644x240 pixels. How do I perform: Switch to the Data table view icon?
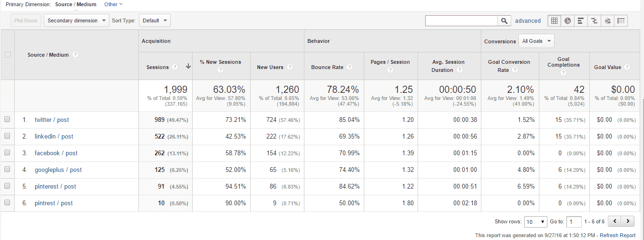[554, 20]
